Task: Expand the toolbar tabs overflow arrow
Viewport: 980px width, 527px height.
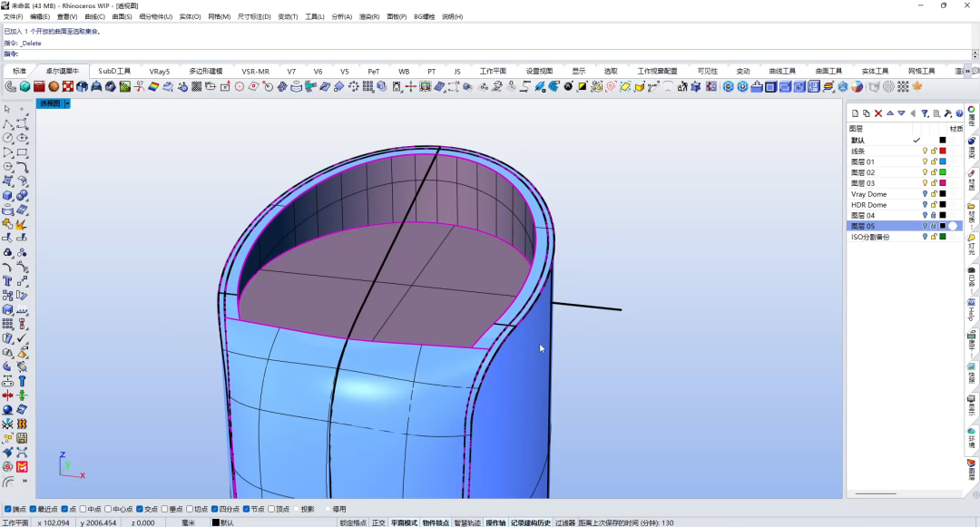Action: (x=967, y=72)
